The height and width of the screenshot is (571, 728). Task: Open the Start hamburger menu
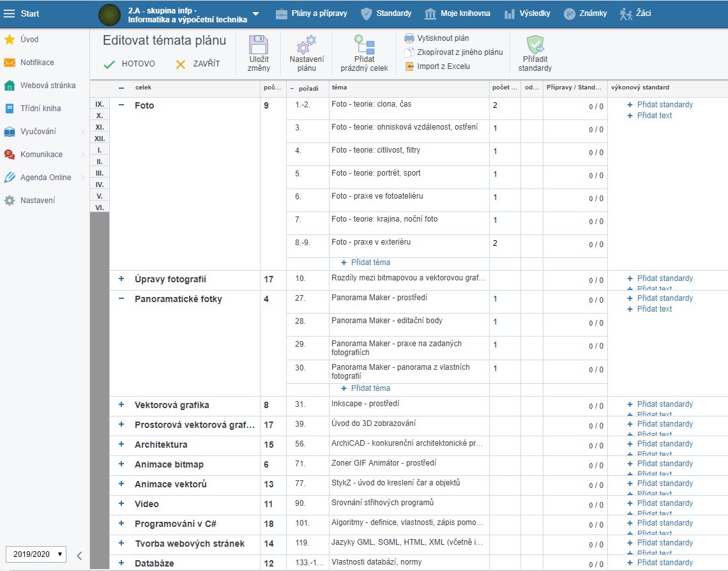pyautogui.click(x=10, y=13)
